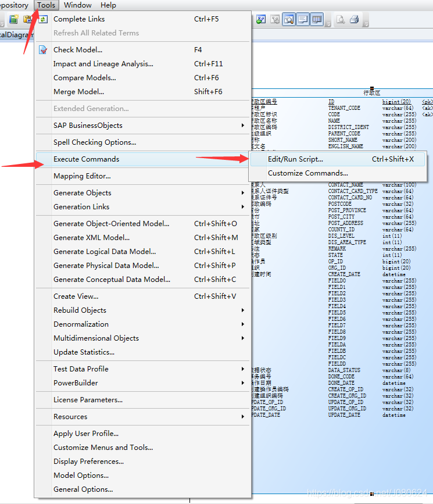The width and height of the screenshot is (433, 504).
Task: Expand Test Data Profile submenu
Action: pyautogui.click(x=243, y=369)
